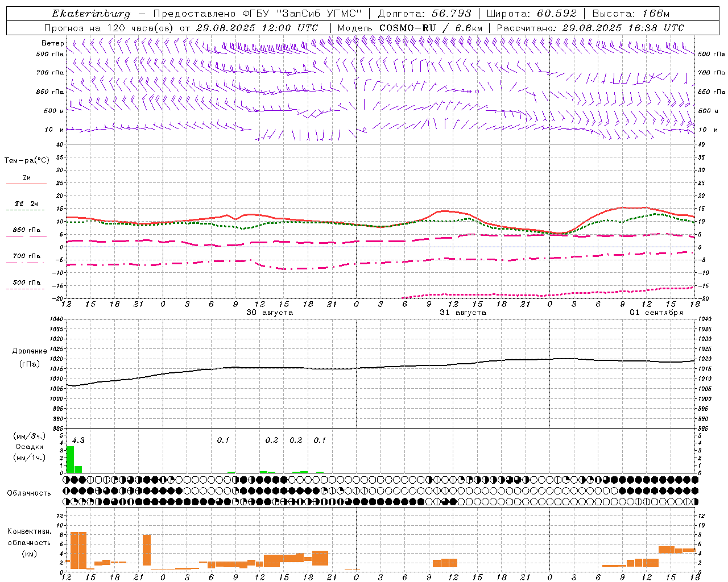728x582 pixels.
Task: Click the "(гПа)" unit under Давление
Action: pyautogui.click(x=29, y=364)
